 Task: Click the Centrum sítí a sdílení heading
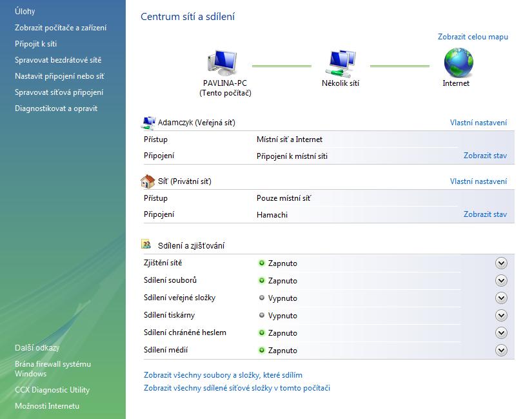point(188,16)
